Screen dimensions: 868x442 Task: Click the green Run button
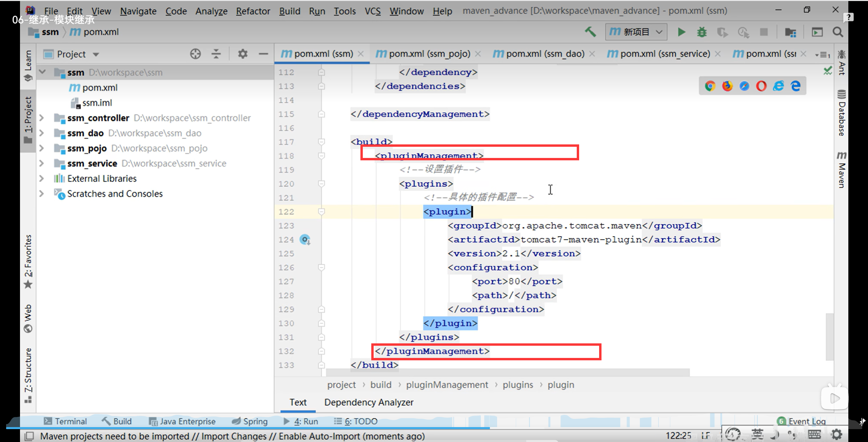681,32
